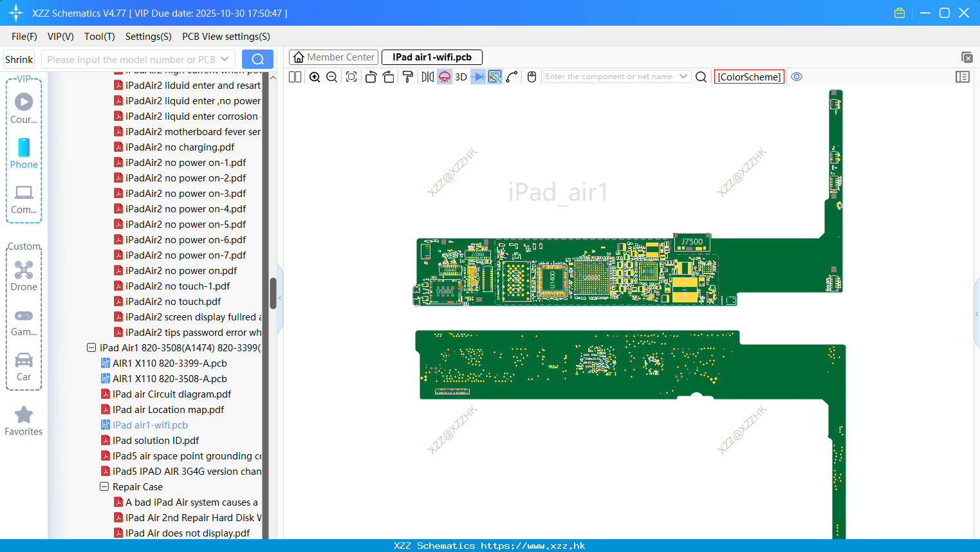Open the VIP(V) menu
This screenshot has height=552, width=980.
[60, 37]
